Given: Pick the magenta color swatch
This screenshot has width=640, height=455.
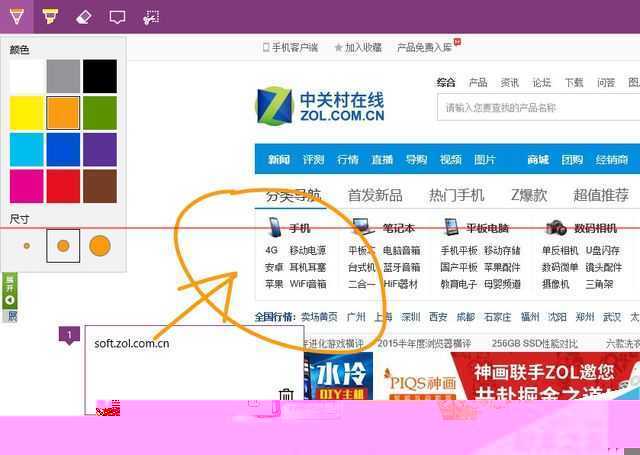Looking at the screenshot, I should (x=27, y=186).
